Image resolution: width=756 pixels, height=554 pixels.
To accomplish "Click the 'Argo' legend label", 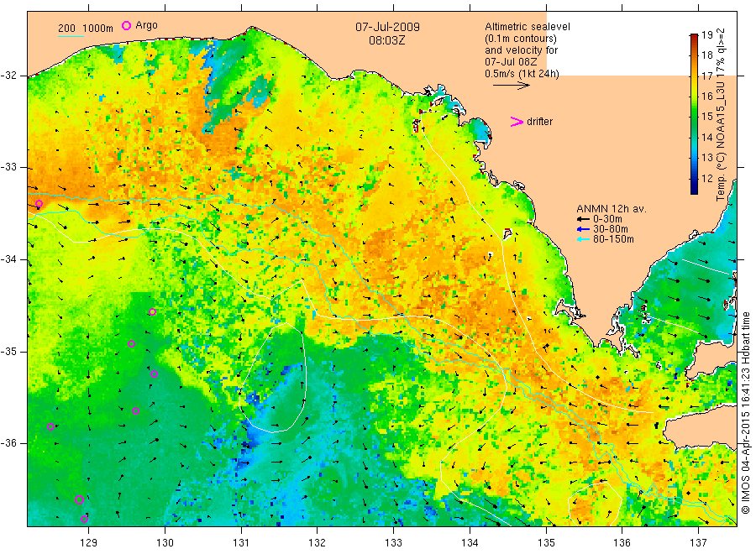I will coord(146,25).
